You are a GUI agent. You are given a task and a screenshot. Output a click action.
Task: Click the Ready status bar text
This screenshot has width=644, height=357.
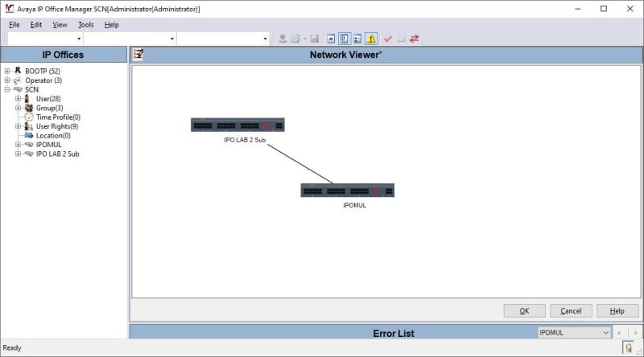pos(12,347)
